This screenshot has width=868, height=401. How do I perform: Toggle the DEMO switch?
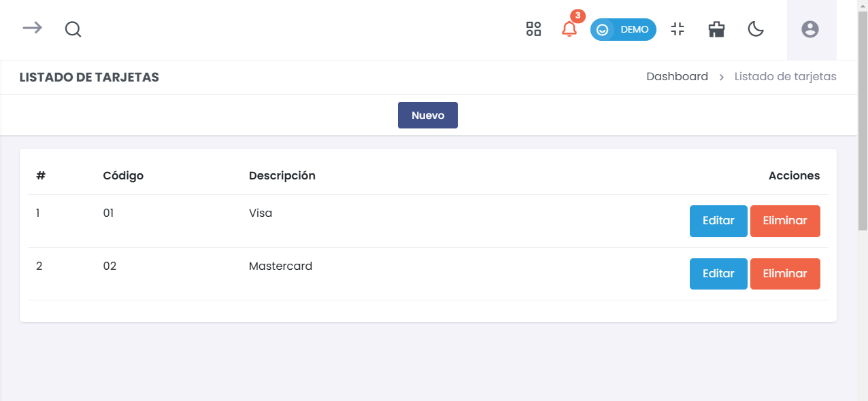click(x=622, y=30)
